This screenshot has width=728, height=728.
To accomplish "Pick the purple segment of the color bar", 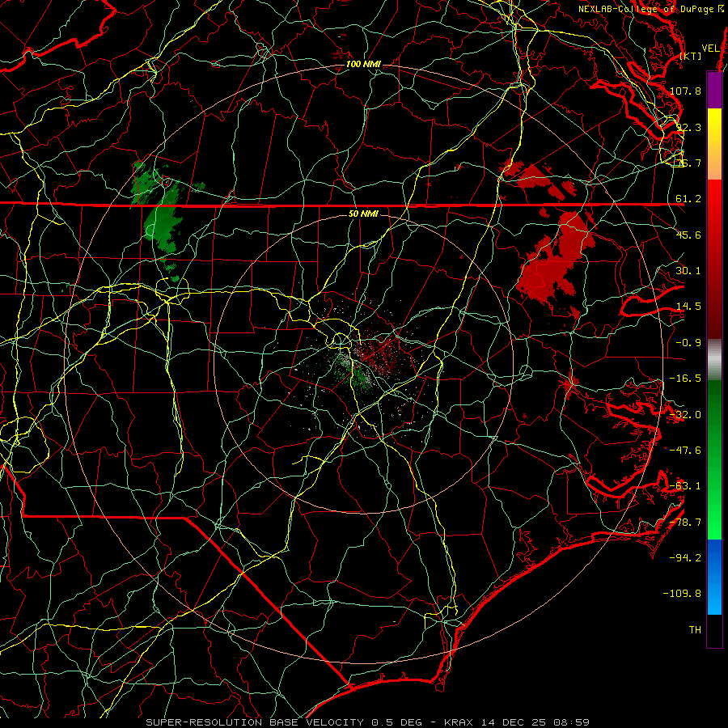I will click(x=714, y=90).
